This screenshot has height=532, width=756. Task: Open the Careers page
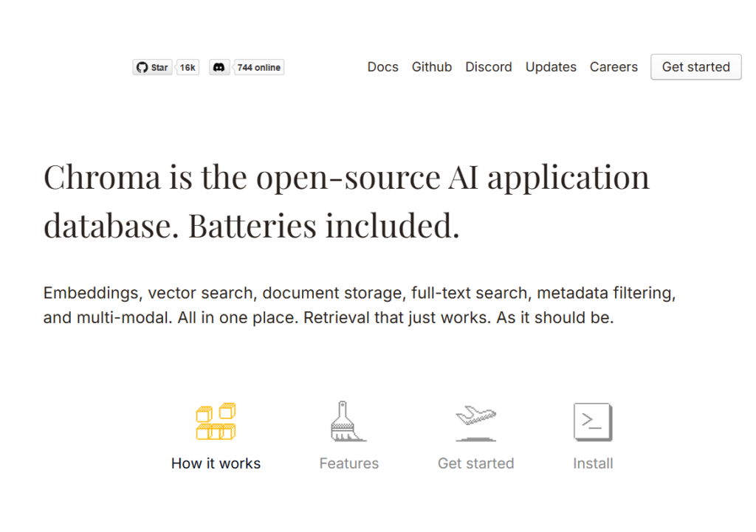coord(614,67)
